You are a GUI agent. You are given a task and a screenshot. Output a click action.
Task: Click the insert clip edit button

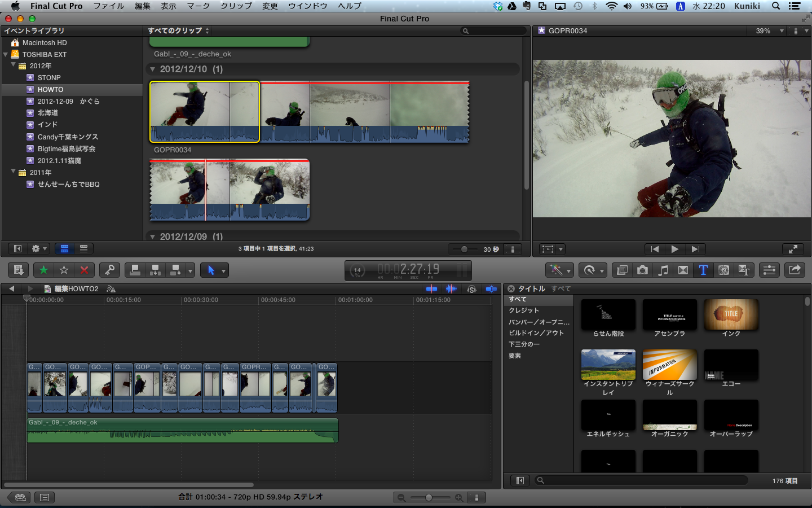(x=155, y=270)
